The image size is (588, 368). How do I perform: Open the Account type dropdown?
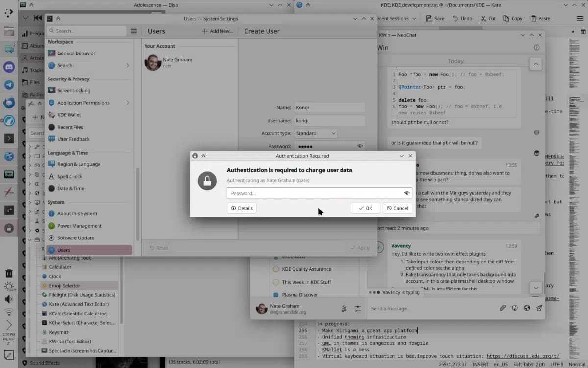pos(316,133)
